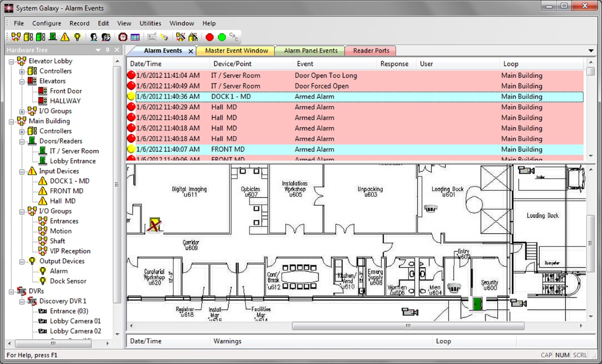Open the Configure menu
Viewport: 602px width, 364px height.
[47, 23]
